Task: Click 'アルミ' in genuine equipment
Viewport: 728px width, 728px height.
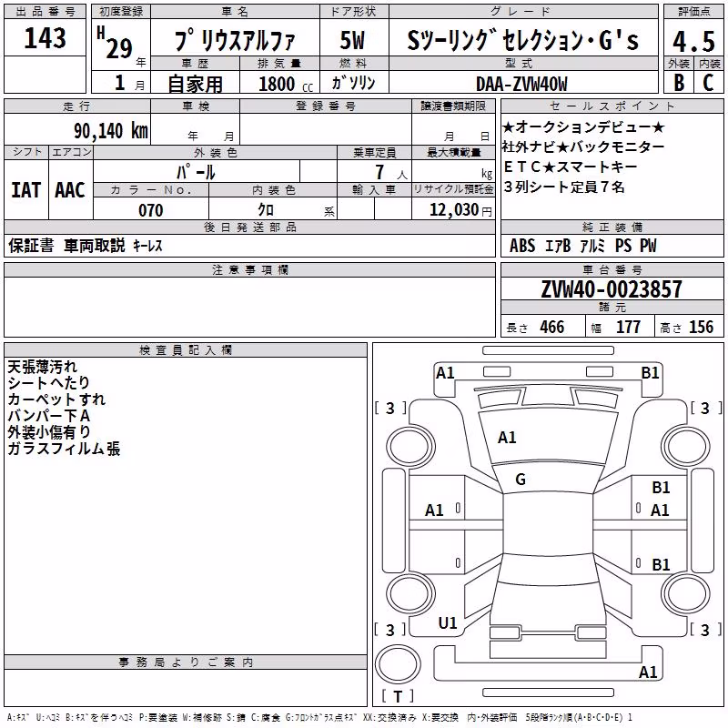Action: point(592,246)
